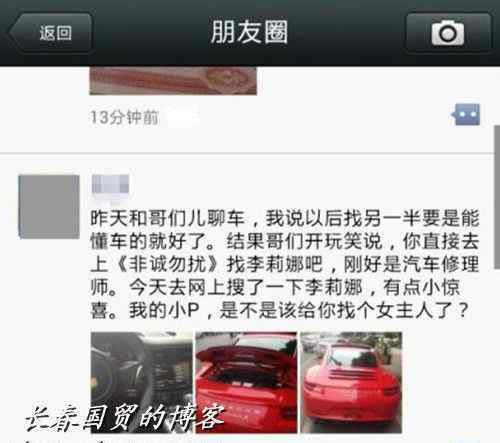Tap the 13分钟前 timestamp

coord(124,117)
